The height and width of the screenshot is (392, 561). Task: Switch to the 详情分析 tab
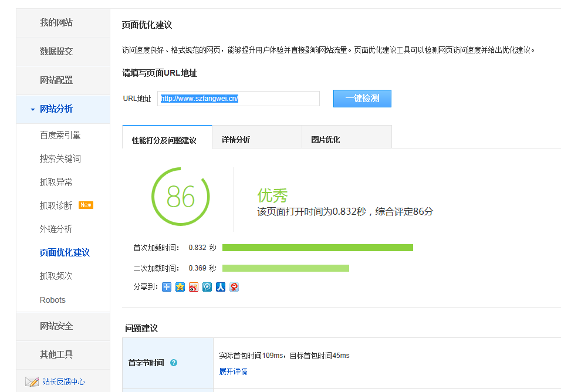(236, 140)
